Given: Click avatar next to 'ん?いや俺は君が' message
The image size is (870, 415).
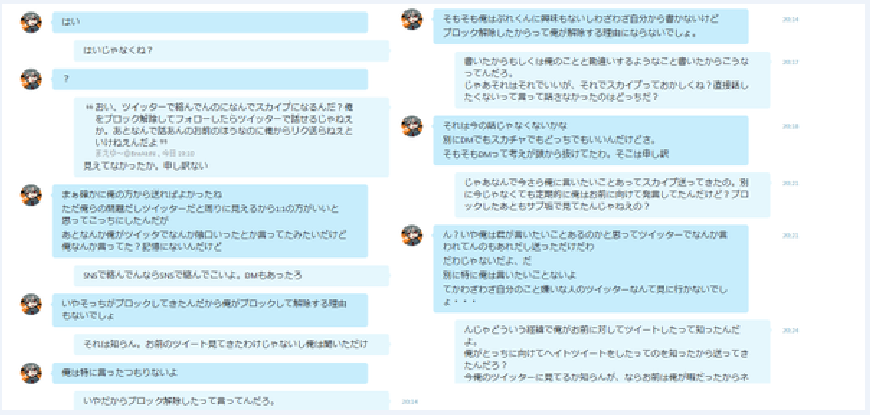Looking at the screenshot, I should coord(412,235).
